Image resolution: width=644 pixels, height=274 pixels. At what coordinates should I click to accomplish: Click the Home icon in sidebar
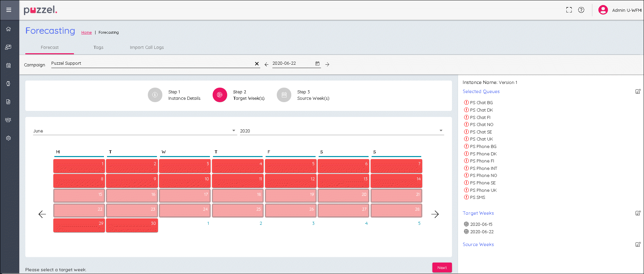8,29
